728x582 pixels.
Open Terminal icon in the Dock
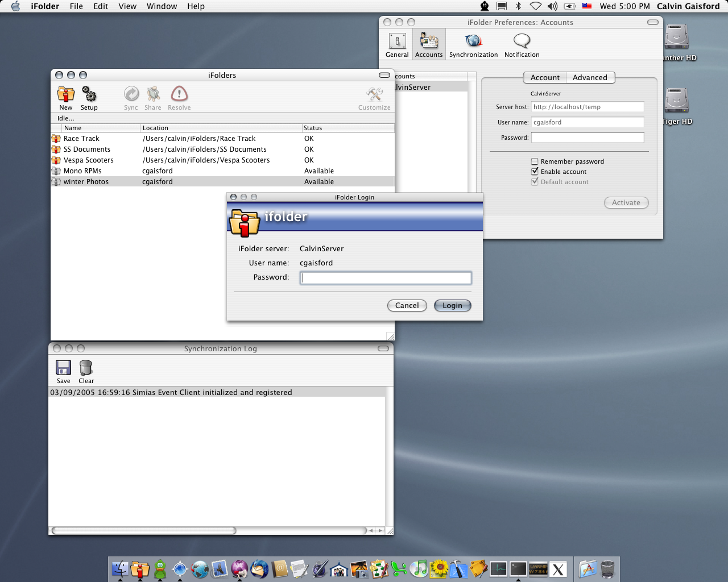pos(518,569)
